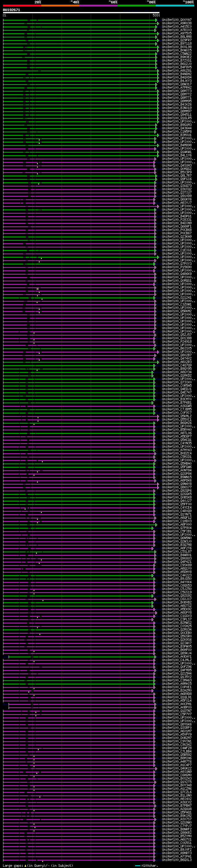This screenshot has width=197, height=868.
Task: Click the white query sequence bar
Action: point(81,12)
